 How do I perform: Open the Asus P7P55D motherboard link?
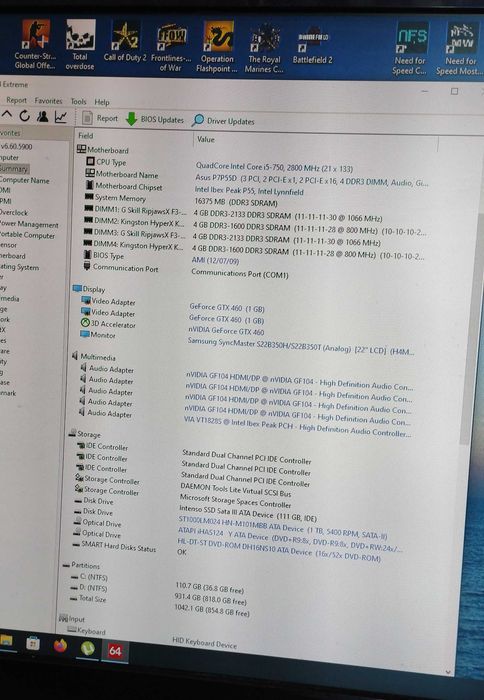[311, 180]
